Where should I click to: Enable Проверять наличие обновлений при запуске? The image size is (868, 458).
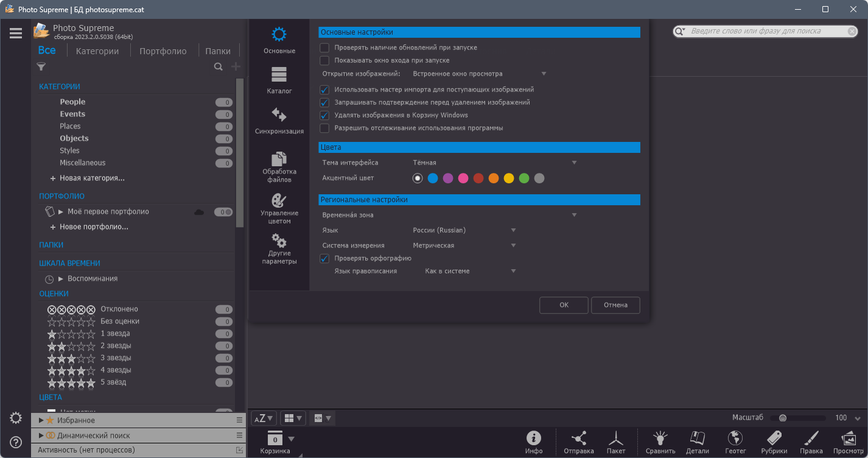click(x=324, y=48)
